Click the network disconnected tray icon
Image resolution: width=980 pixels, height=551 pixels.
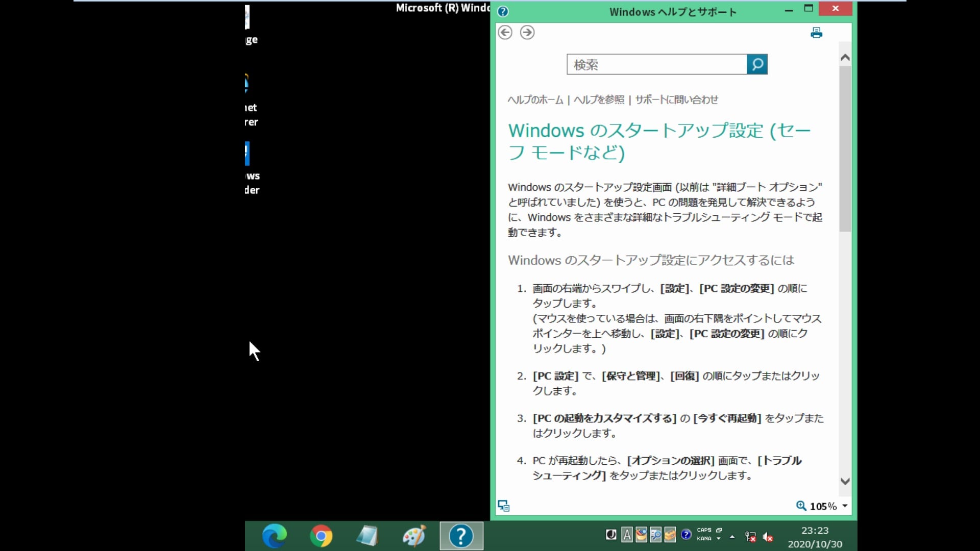[x=750, y=537]
